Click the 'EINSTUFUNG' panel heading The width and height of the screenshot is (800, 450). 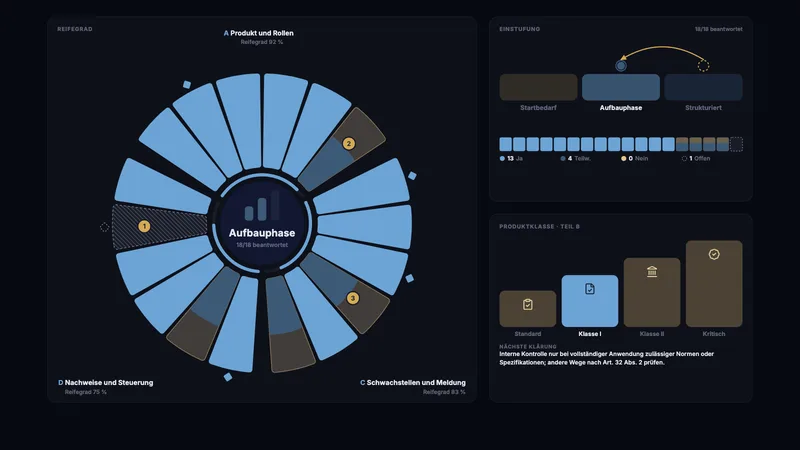519,29
